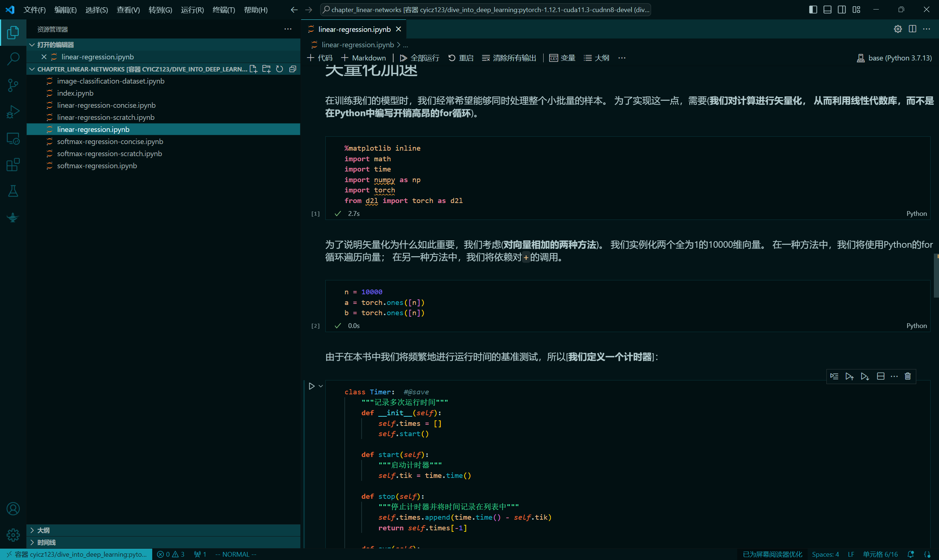Open the Extensions view
Screen dimensions: 939x560
13,165
